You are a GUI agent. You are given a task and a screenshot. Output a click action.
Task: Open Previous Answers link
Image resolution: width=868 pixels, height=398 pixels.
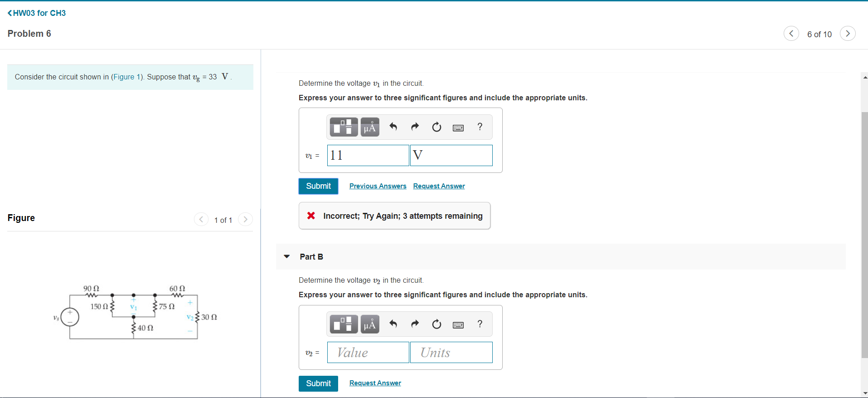click(x=378, y=186)
